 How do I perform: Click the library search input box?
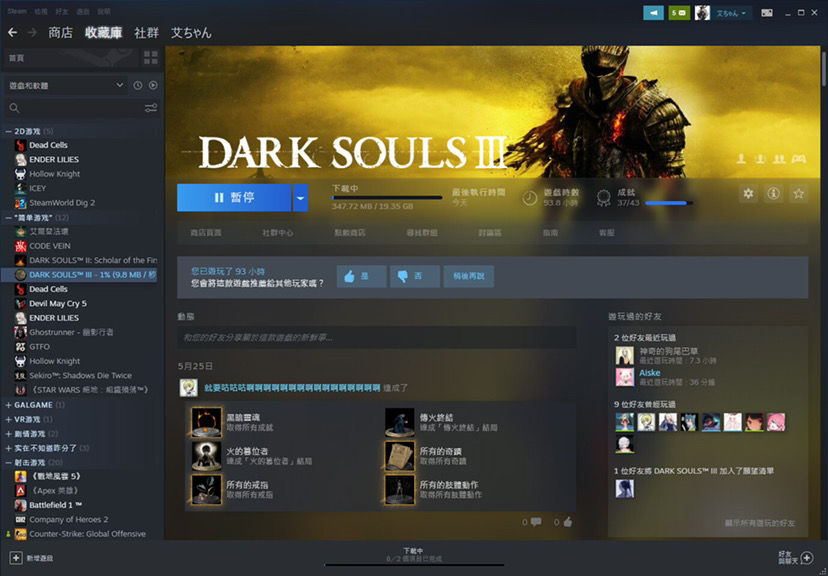pos(82,108)
